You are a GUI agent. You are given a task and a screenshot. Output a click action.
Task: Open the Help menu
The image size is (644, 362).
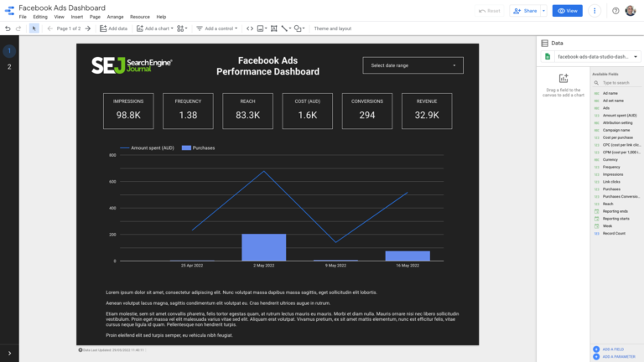[x=161, y=17]
